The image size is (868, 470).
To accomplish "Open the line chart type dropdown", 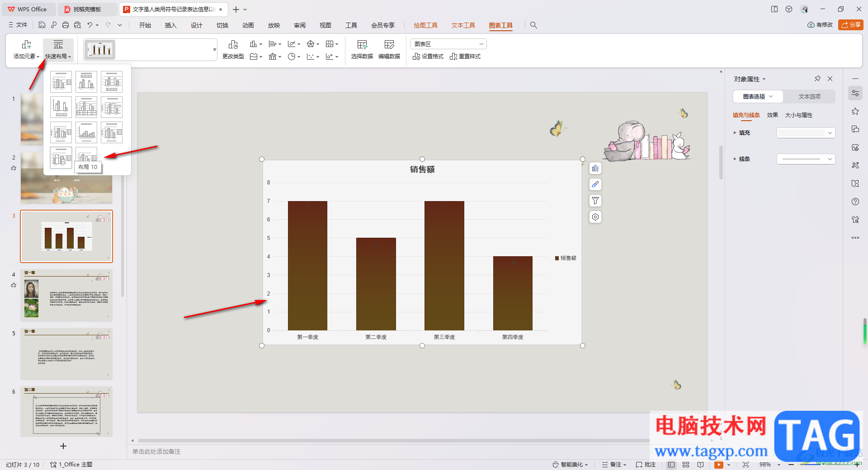I will pos(294,44).
